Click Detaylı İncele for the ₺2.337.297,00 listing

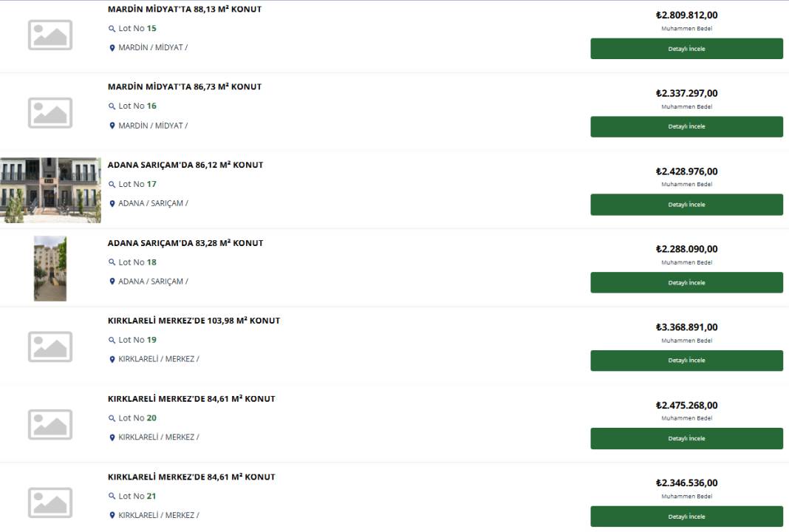tap(686, 127)
